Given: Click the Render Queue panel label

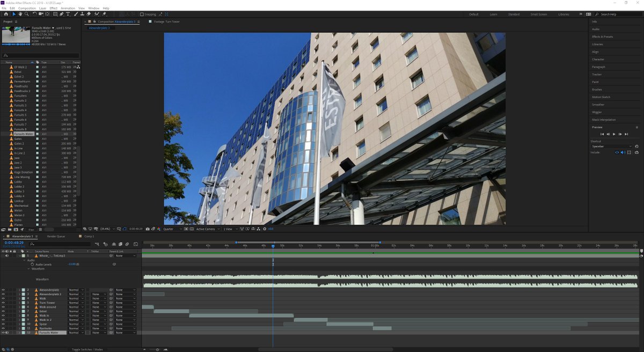Looking at the screenshot, I should pyautogui.click(x=55, y=236).
